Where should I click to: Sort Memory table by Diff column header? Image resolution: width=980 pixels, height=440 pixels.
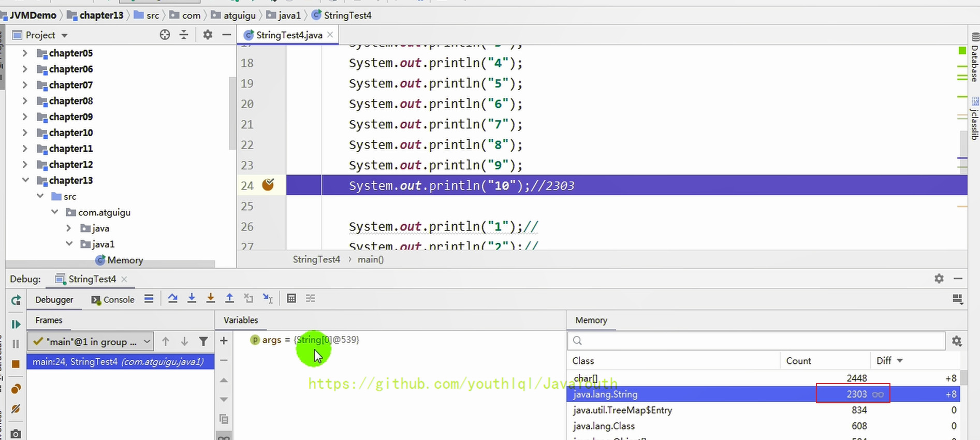pyautogui.click(x=888, y=361)
